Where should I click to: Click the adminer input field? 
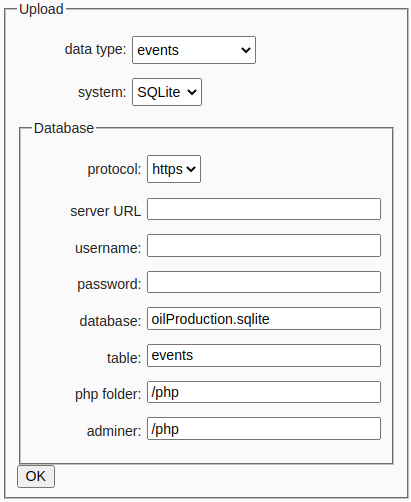[264, 429]
